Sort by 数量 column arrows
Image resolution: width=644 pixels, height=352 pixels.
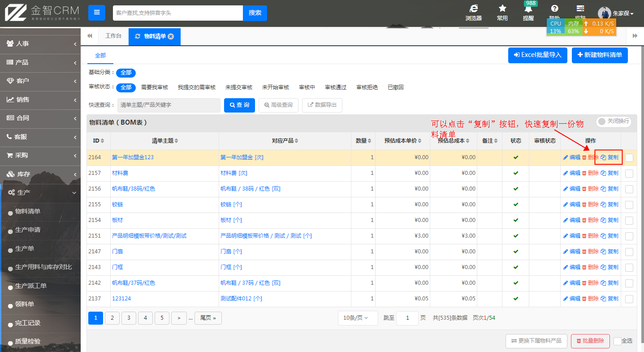click(370, 141)
